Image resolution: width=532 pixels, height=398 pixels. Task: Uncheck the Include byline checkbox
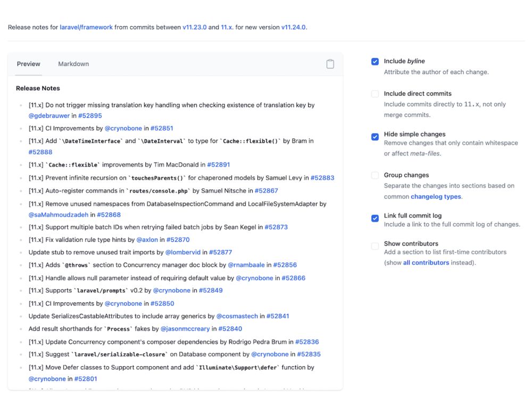[x=375, y=61]
